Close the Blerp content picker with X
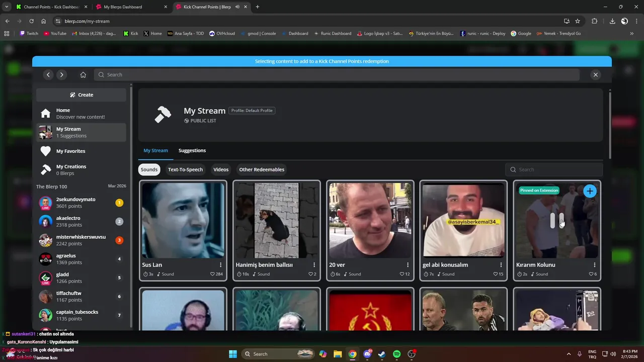 pyautogui.click(x=596, y=74)
